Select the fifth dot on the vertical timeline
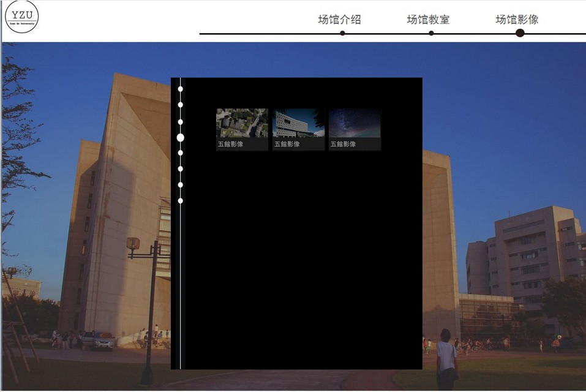This screenshot has height=392, width=586. tap(181, 153)
